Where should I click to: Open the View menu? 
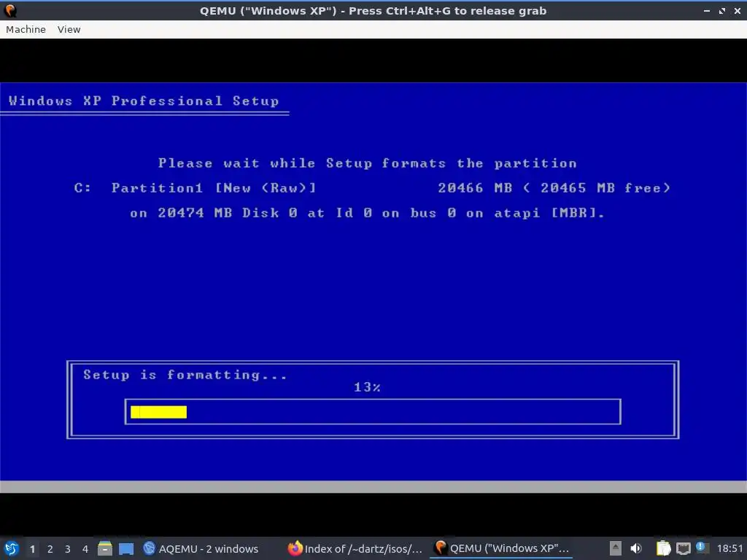coord(69,29)
